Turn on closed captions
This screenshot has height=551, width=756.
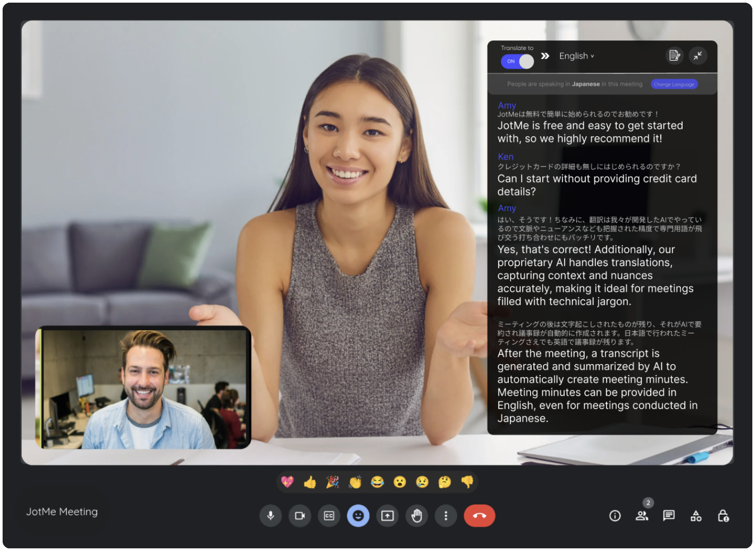pyautogui.click(x=329, y=515)
